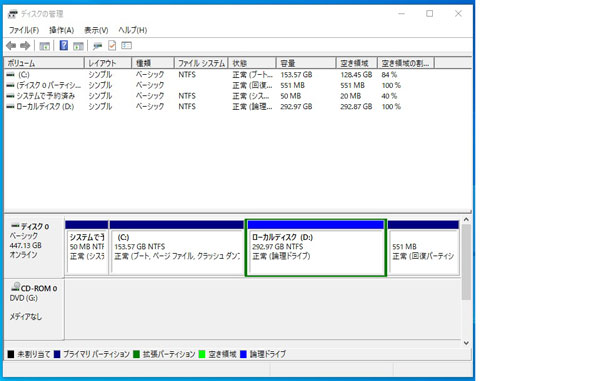
Task: Click the 153.57 GB capacity cell
Action: click(x=296, y=75)
